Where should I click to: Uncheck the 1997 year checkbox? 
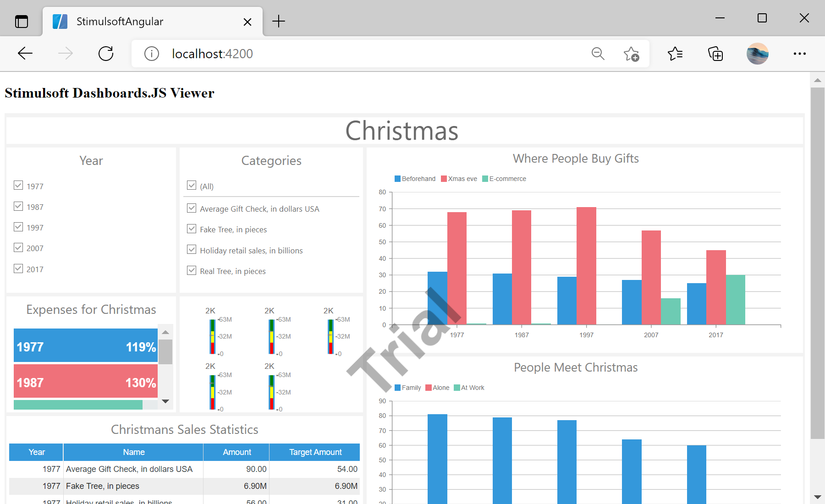[18, 227]
